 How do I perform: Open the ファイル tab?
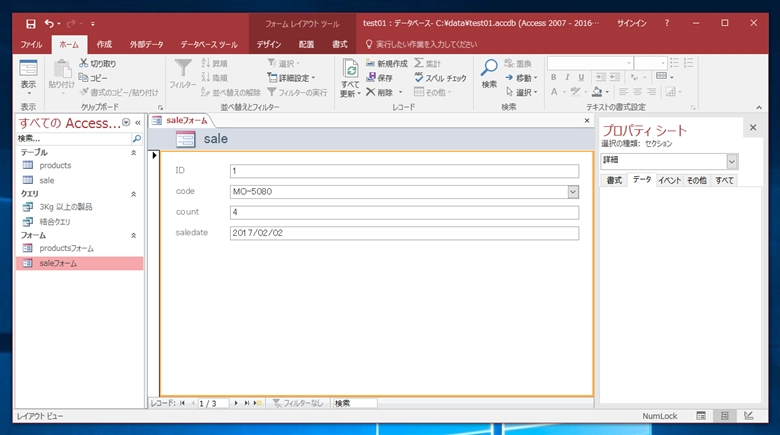(31, 44)
